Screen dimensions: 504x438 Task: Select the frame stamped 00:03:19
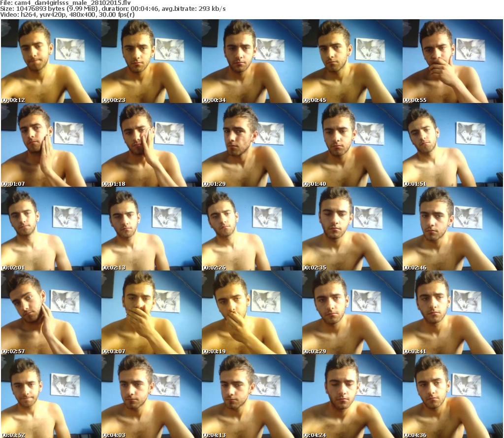point(252,312)
